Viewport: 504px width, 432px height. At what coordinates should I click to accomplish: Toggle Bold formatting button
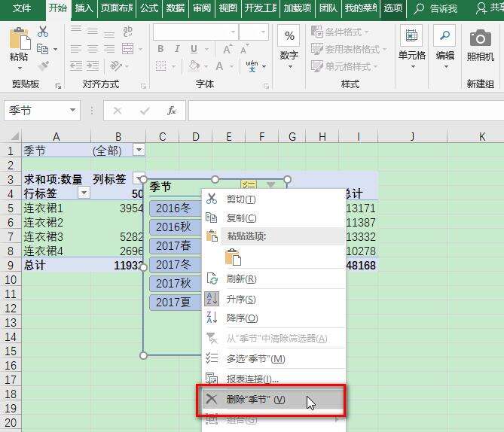coord(160,49)
